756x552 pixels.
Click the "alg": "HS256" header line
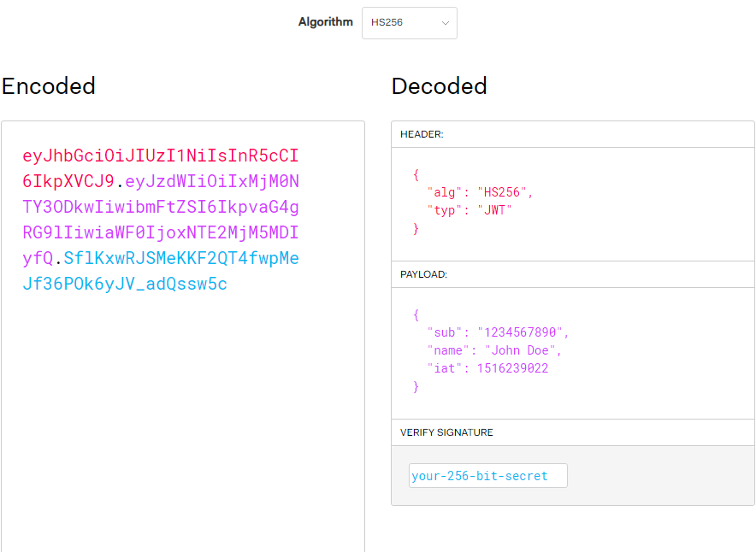(x=480, y=192)
